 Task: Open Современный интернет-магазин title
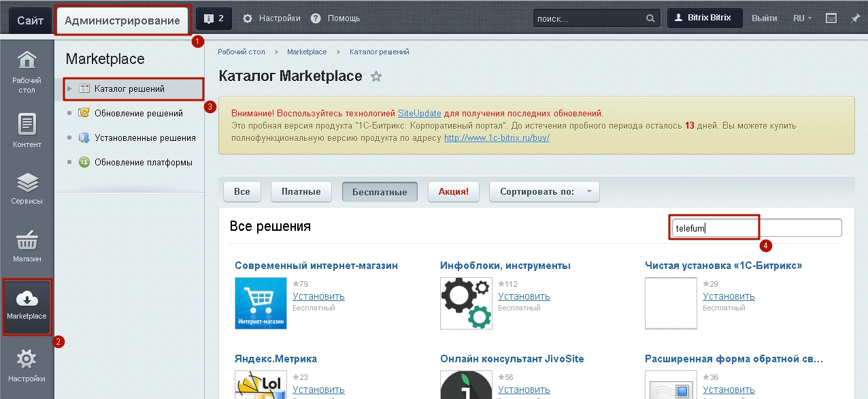(316, 266)
